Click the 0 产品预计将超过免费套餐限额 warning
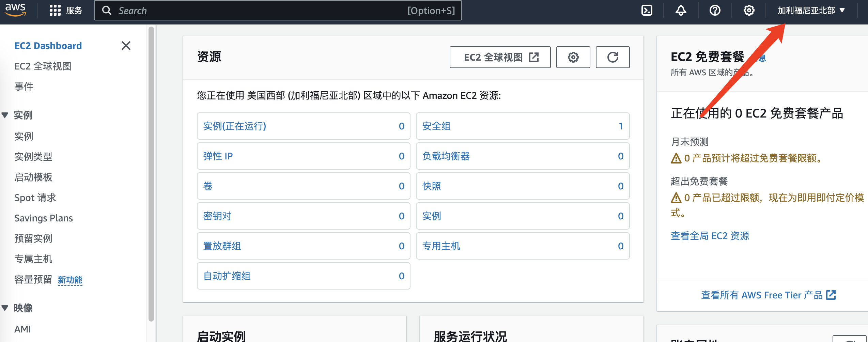This screenshot has height=342, width=868. [x=748, y=158]
